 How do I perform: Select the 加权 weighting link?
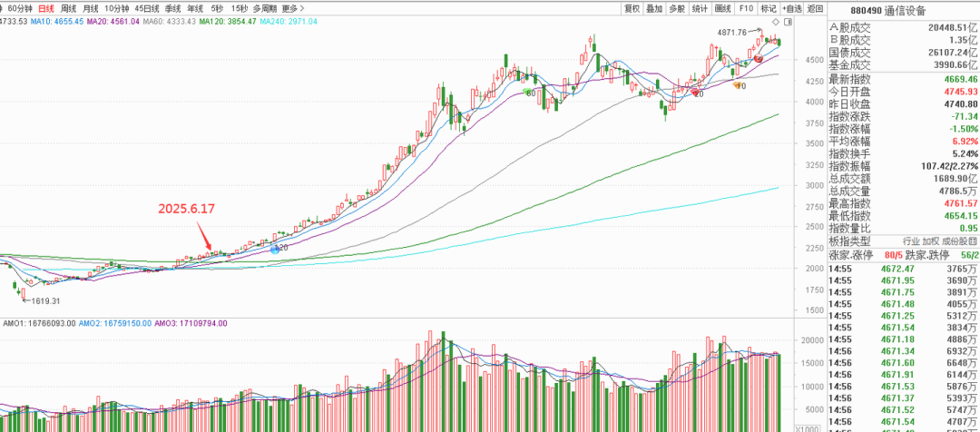[931, 241]
